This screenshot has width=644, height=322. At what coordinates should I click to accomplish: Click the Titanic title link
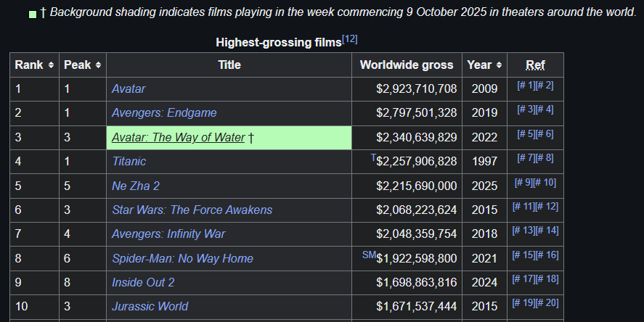[129, 162]
